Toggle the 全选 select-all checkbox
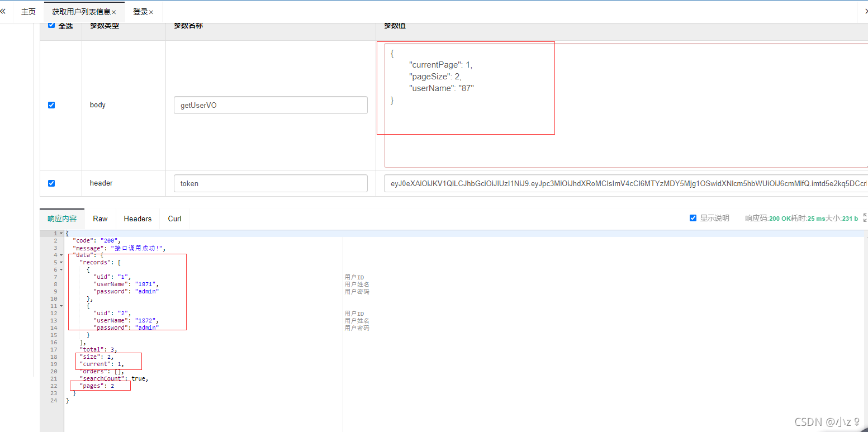This screenshot has height=432, width=868. point(51,25)
